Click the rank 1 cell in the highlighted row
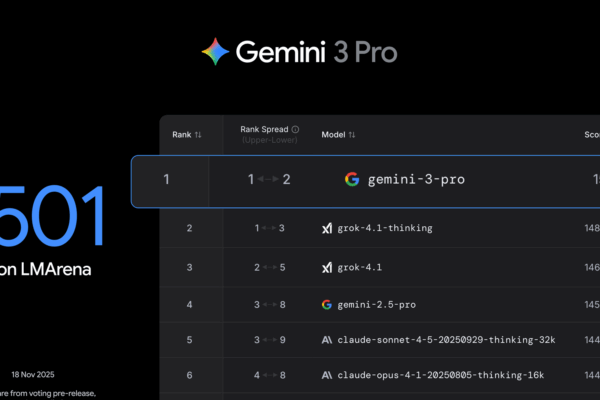Screen dimensions: 600x400 tap(169, 180)
